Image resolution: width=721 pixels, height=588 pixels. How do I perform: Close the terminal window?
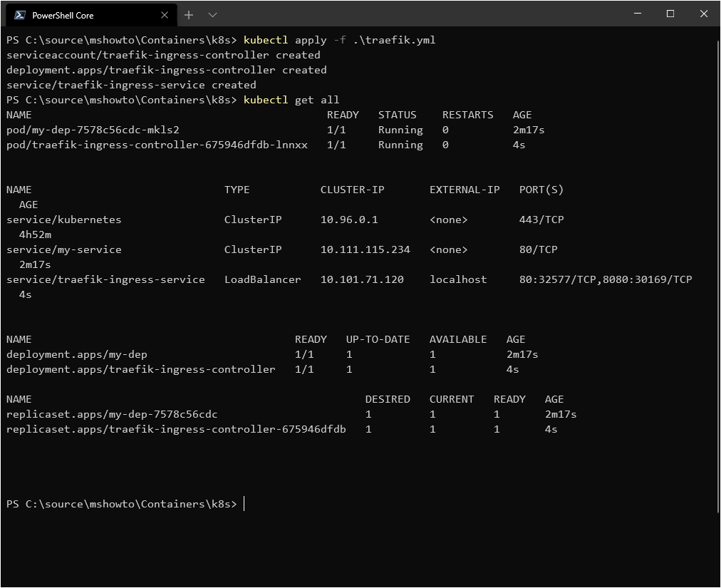(703, 14)
